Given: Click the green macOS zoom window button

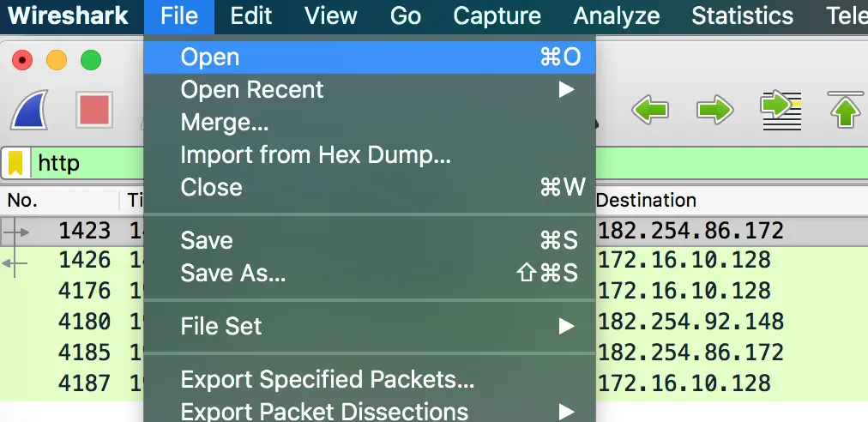Looking at the screenshot, I should [x=91, y=60].
